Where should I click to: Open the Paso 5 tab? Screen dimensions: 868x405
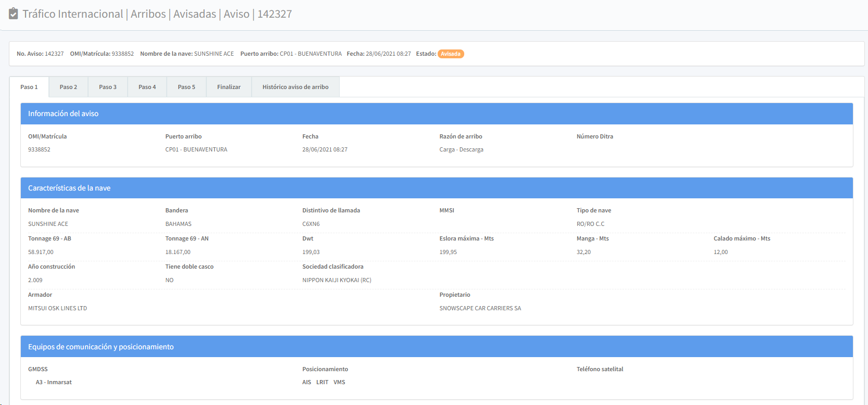tap(187, 87)
